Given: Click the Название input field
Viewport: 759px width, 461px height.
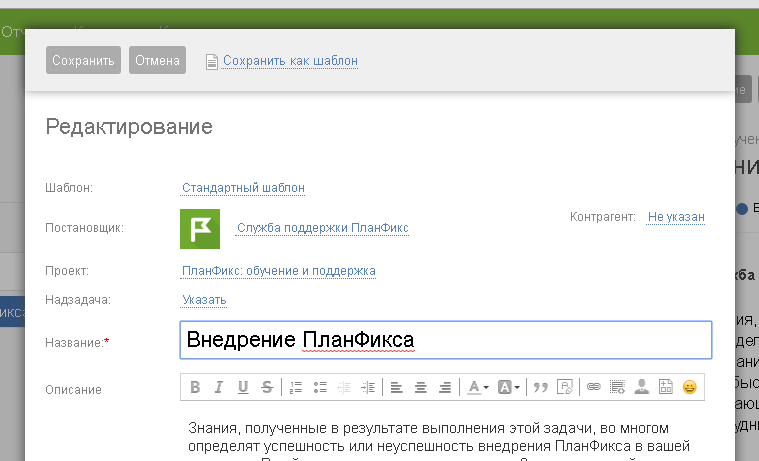Looking at the screenshot, I should point(445,340).
